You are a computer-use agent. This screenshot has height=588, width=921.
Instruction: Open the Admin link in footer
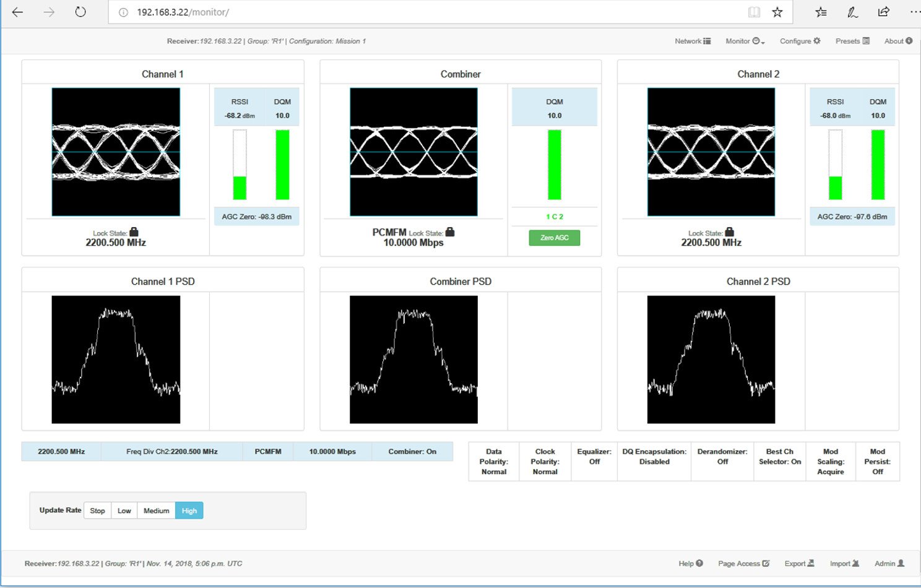point(889,563)
